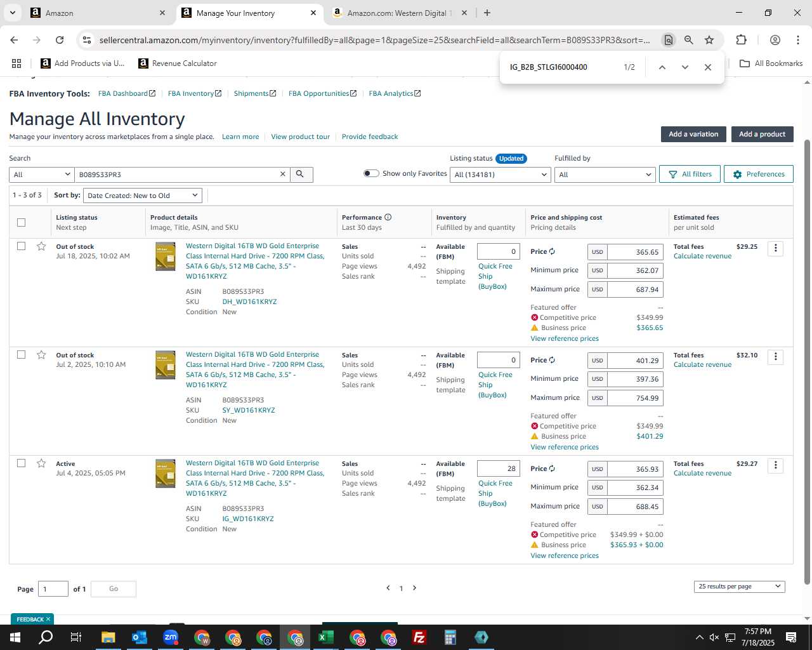Screen dimensions: 812x650
Task: Go to next find-in-page result
Action: pyautogui.click(x=685, y=67)
